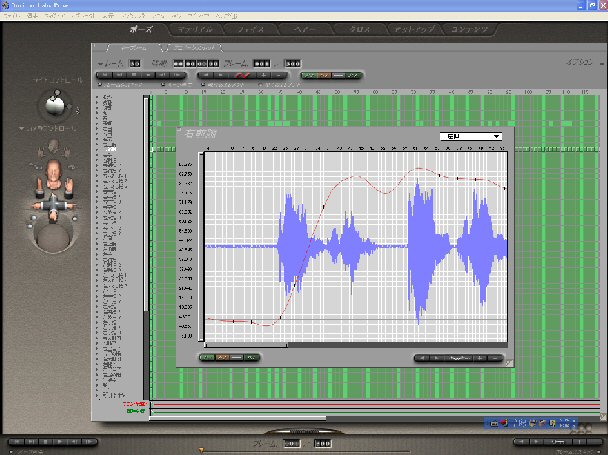Image resolution: width=608 pixels, height=455 pixels.
Task: Click the graph window resize corner handle
Action: click(509, 363)
